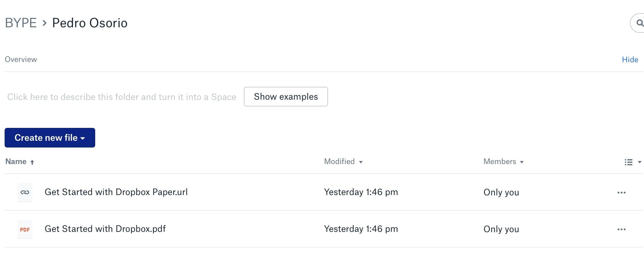Click the list view layout icon
This screenshot has width=644, height=280.
pos(628,162)
